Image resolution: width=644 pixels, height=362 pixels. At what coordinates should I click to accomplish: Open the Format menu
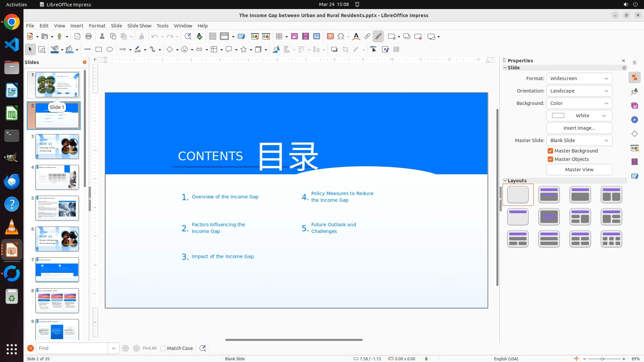tap(97, 26)
